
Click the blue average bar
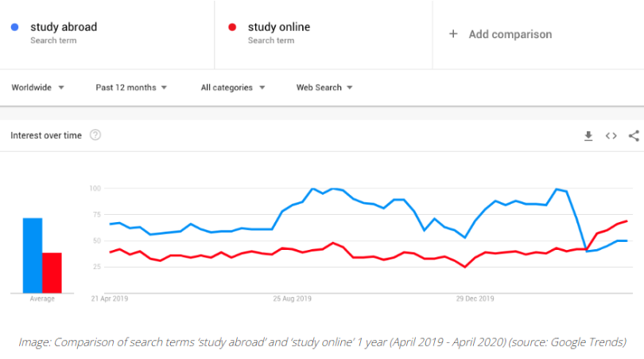point(33,255)
